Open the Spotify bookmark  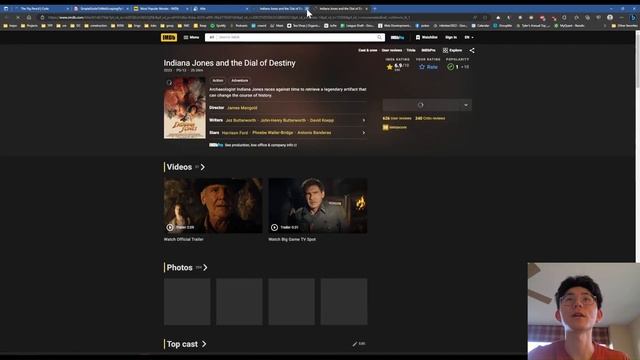218,26
